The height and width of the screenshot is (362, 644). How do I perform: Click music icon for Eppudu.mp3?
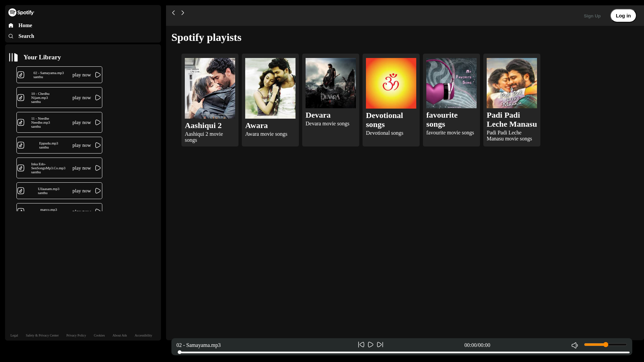pos(21,145)
